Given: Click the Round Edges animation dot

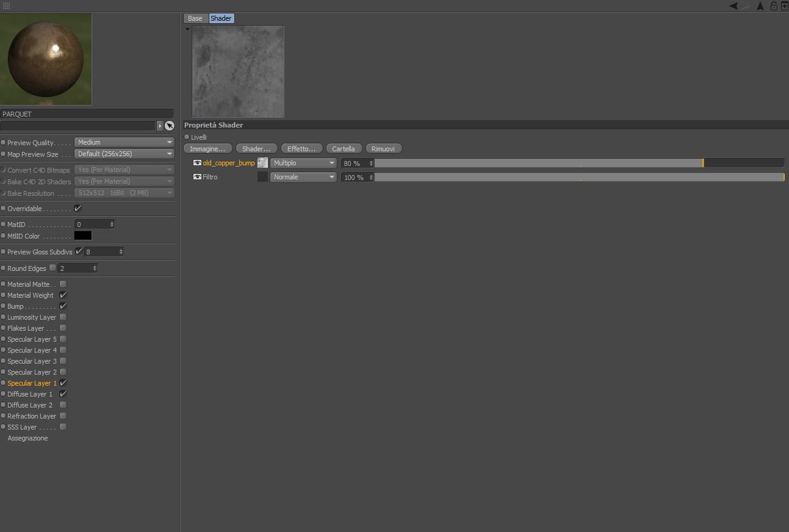Looking at the screenshot, I should 3,268.
